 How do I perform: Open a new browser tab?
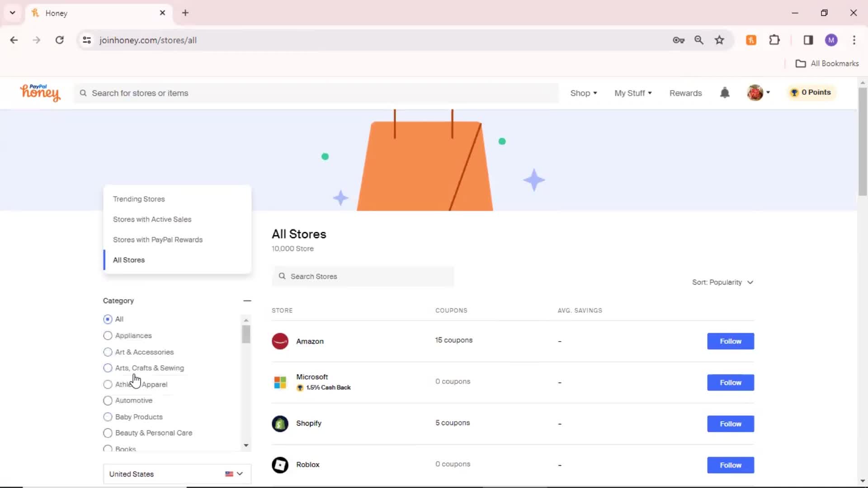click(185, 13)
